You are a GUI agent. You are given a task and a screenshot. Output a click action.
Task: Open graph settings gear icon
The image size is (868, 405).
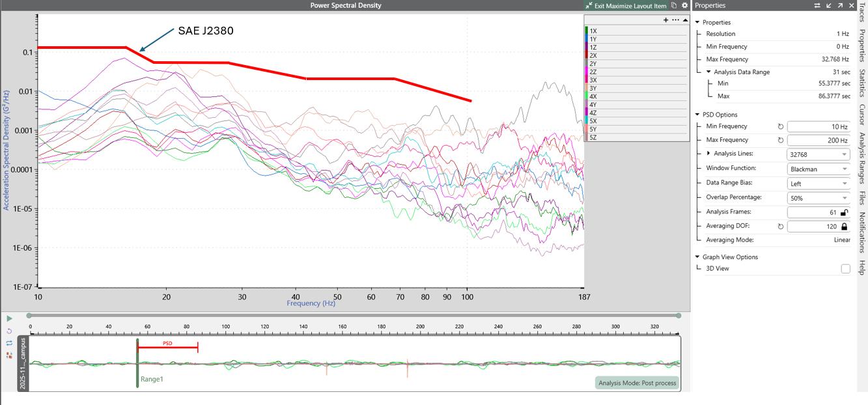click(684, 5)
